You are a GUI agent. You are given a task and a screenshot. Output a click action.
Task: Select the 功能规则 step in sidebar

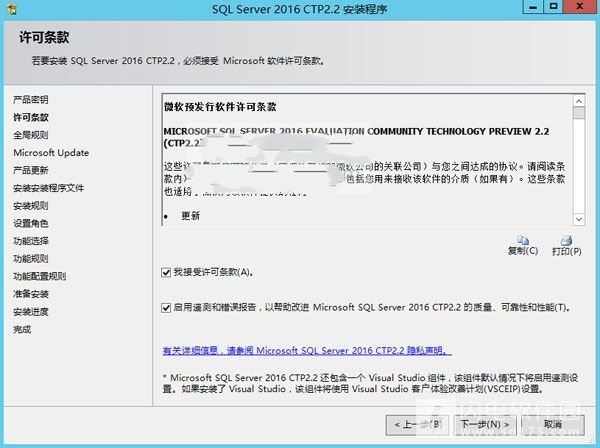[31, 259]
